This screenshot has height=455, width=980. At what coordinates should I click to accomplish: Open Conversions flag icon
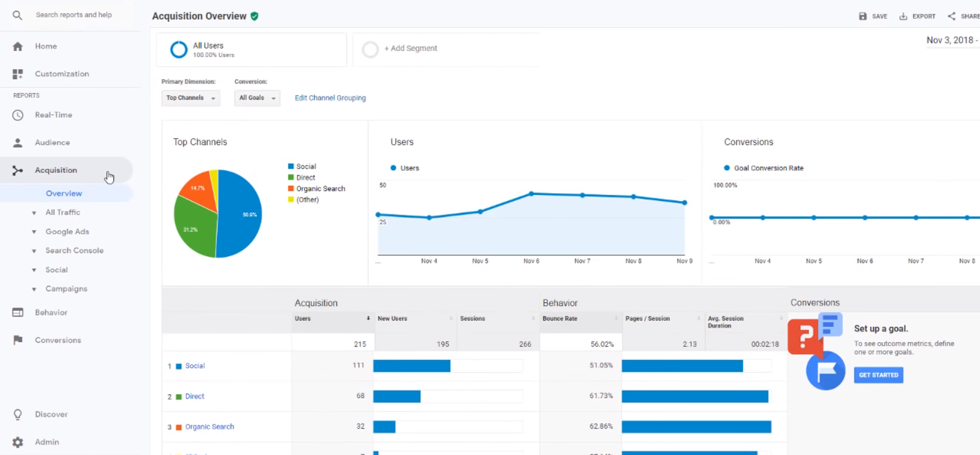18,340
